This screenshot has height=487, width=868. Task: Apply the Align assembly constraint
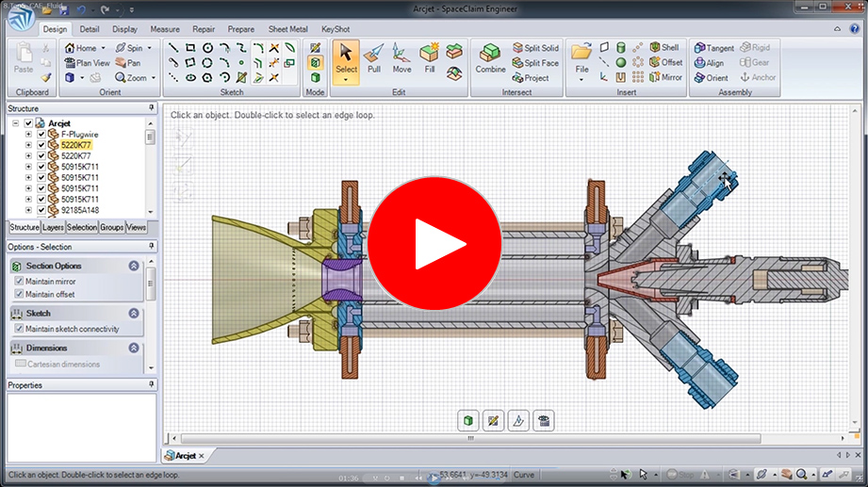[709, 63]
